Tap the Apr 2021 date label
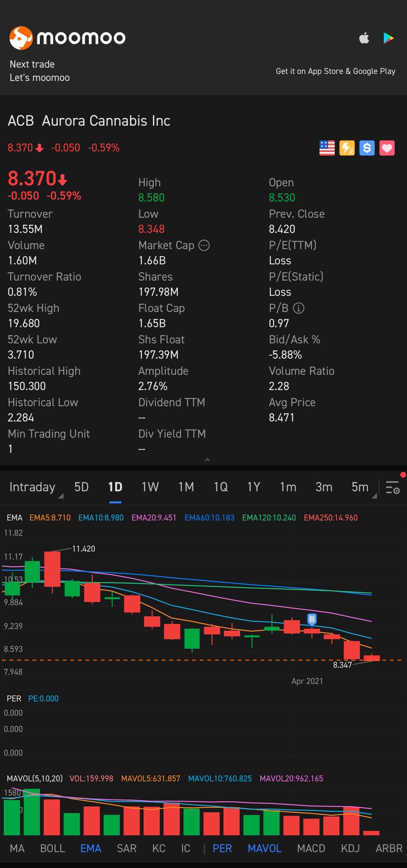 (x=307, y=681)
